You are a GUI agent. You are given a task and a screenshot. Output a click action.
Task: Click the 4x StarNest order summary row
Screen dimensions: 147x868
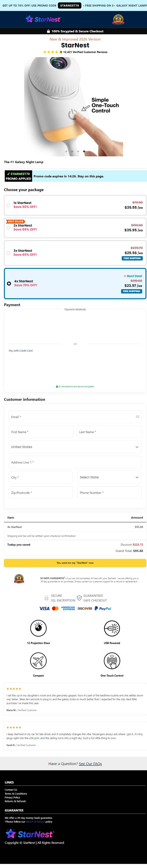click(75, 527)
